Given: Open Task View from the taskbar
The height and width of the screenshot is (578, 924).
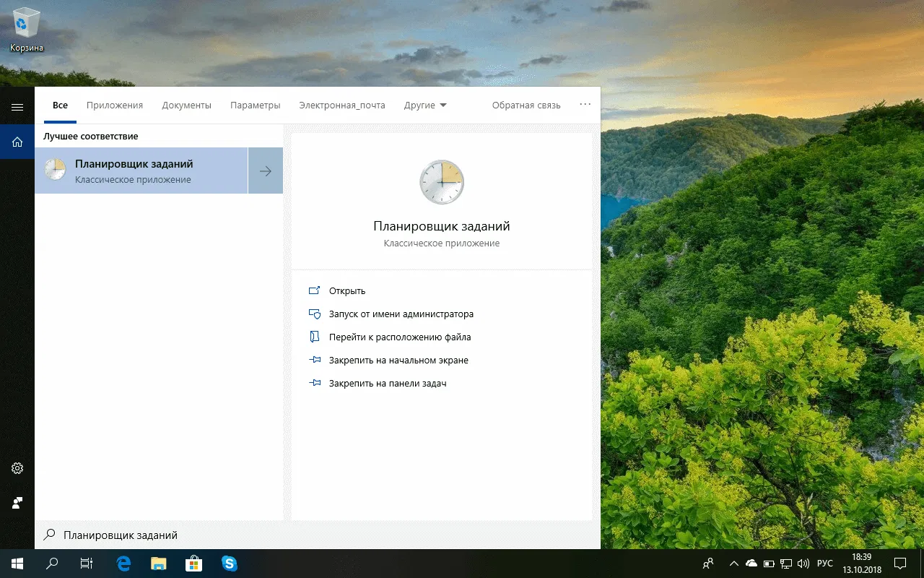Looking at the screenshot, I should click(87, 564).
